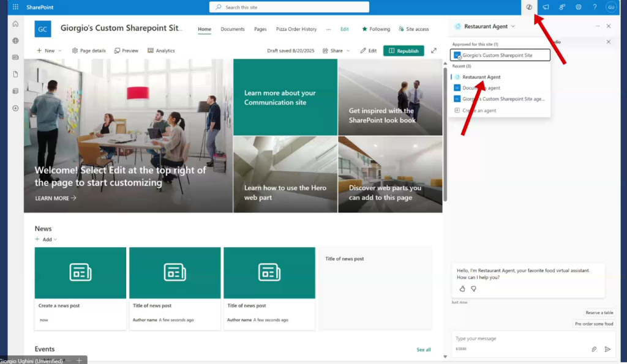Screen dimensions: 627x364
Task: Give thumbs down to the agent greeting
Action: [x=473, y=289]
